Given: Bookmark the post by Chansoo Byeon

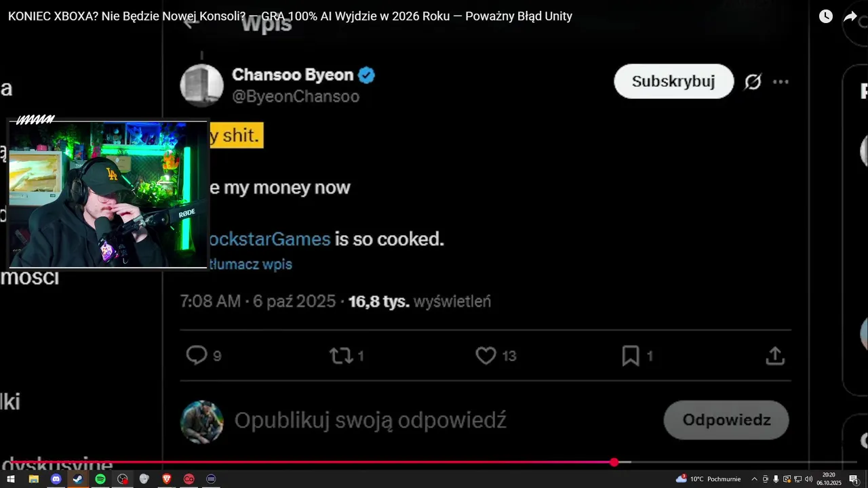Looking at the screenshot, I should coord(631,355).
